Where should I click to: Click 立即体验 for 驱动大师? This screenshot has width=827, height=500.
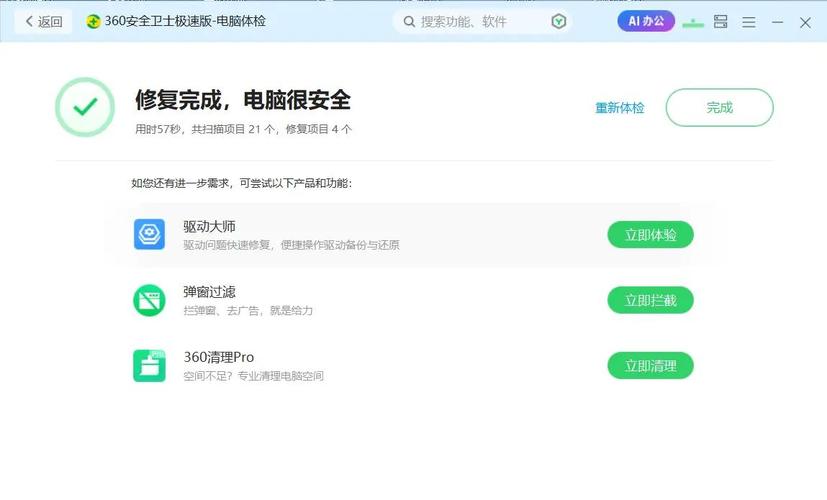650,235
